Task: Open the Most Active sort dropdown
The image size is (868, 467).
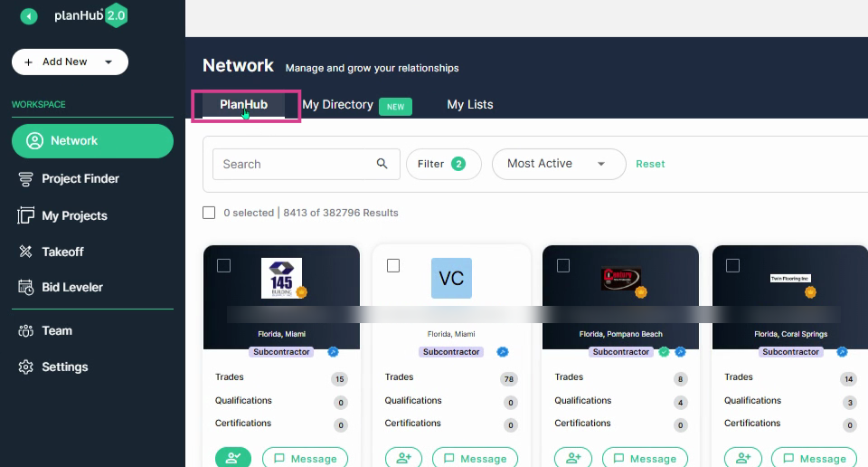Action: pos(559,164)
